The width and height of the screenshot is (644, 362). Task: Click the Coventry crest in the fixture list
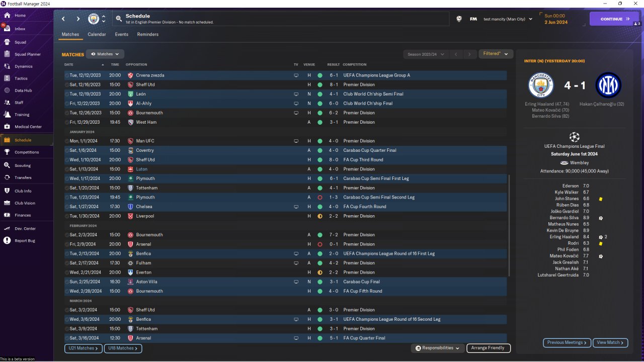tap(131, 150)
